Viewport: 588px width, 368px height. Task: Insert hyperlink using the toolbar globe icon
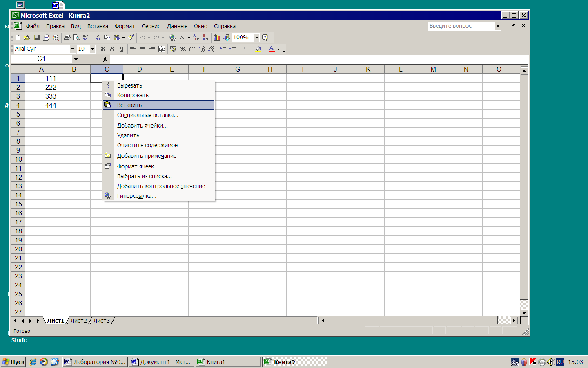(173, 38)
